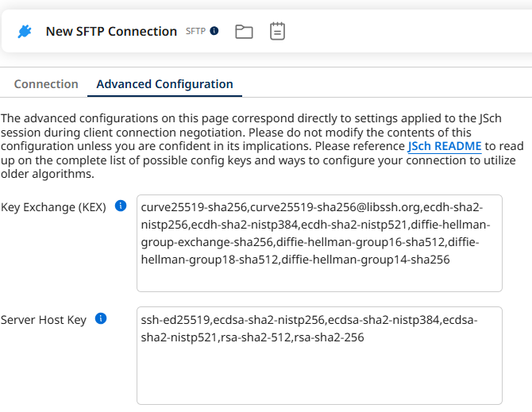Show info for Server Host Key
This screenshot has width=532, height=412.
(x=101, y=318)
